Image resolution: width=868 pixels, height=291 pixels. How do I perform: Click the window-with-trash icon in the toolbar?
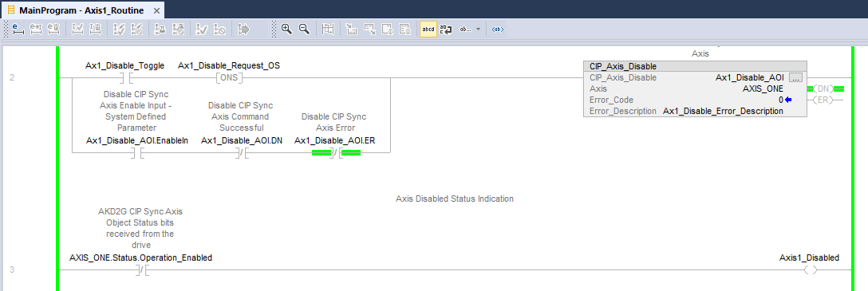click(387, 29)
